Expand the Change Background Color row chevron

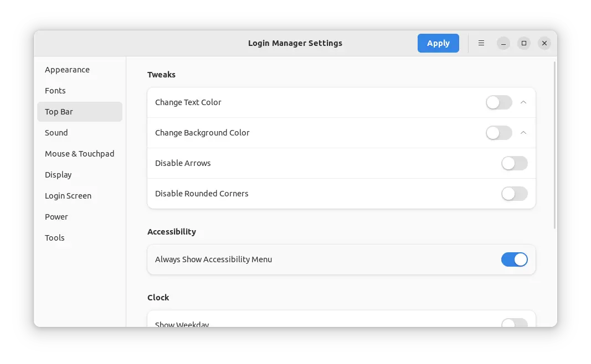click(x=523, y=133)
